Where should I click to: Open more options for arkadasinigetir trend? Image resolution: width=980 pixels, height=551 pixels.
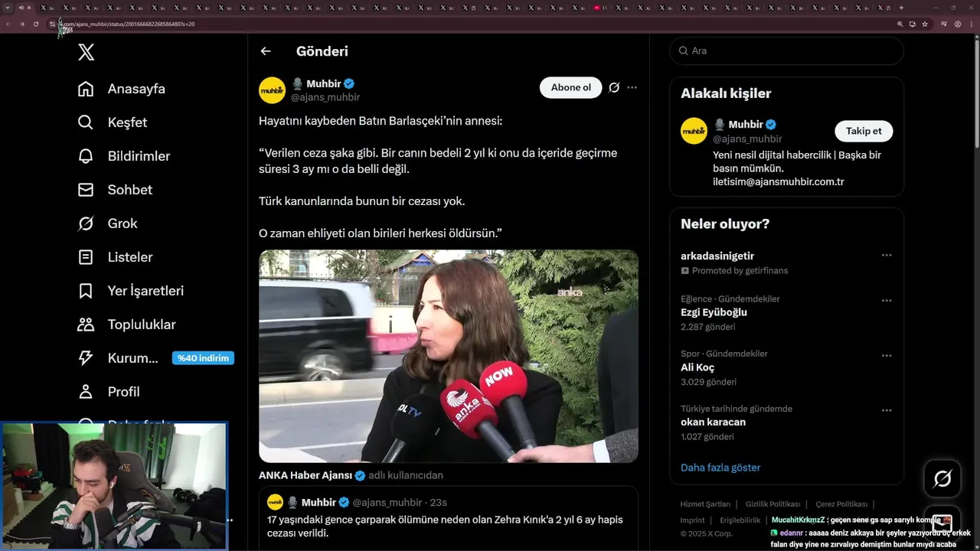coord(887,256)
